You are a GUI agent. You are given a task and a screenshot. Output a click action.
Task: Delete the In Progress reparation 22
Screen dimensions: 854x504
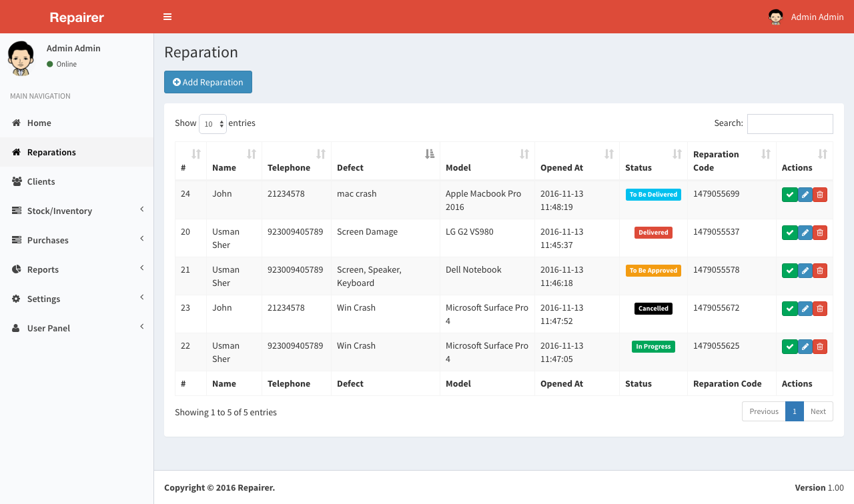tap(820, 347)
